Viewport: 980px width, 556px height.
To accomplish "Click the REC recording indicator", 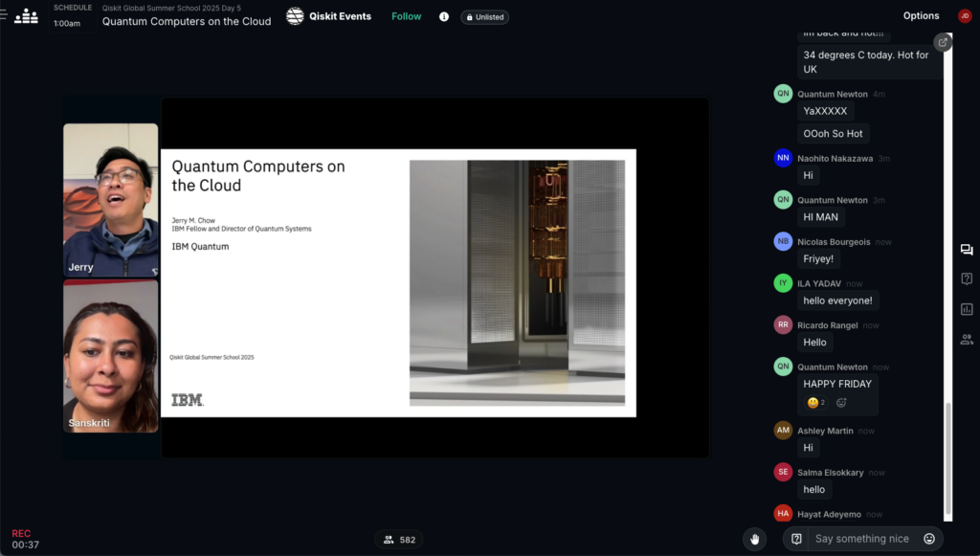I will coord(21,533).
